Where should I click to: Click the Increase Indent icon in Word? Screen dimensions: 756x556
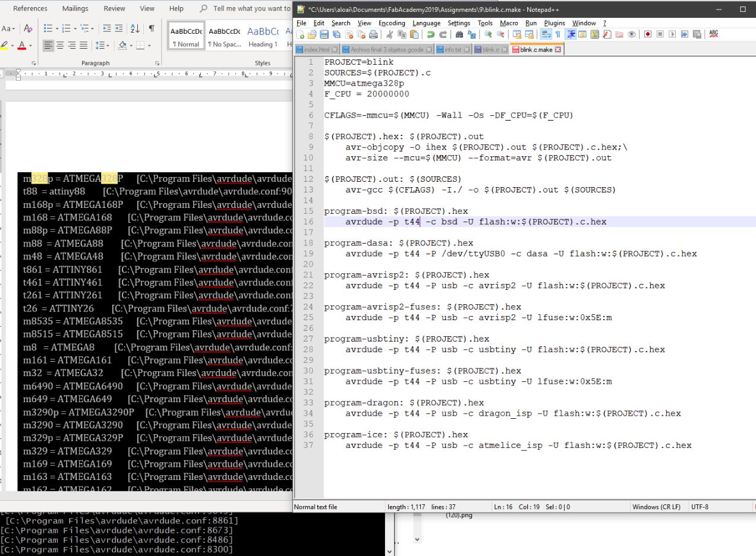(x=118, y=29)
